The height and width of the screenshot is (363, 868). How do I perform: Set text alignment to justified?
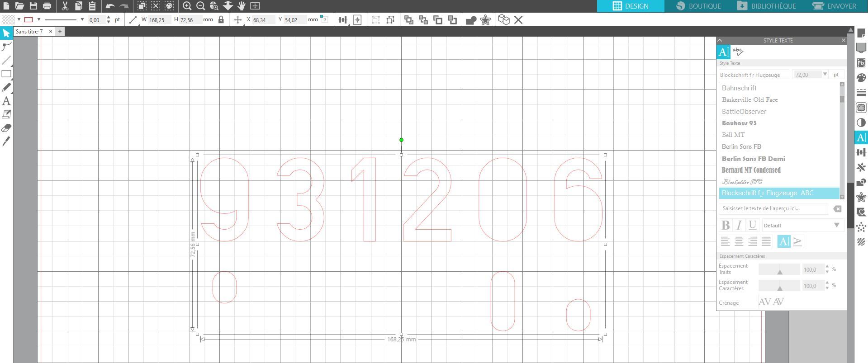[x=766, y=241]
